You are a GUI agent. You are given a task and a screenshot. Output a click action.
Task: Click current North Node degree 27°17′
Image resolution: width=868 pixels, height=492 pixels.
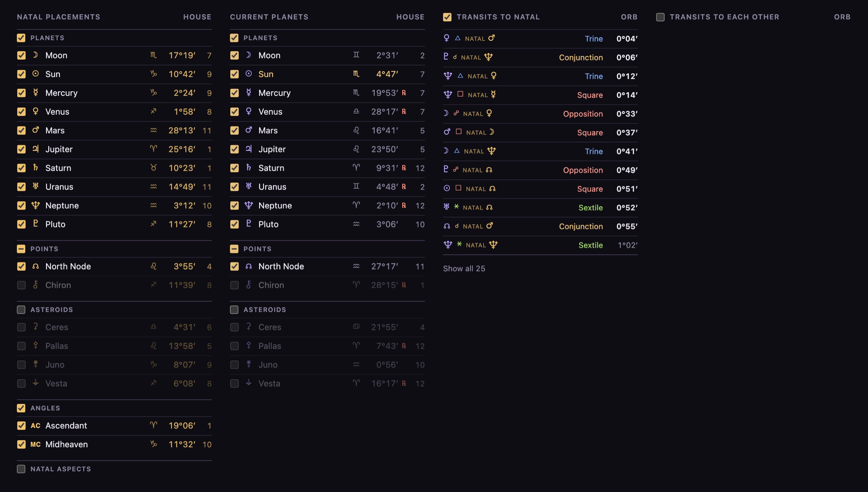tap(384, 266)
